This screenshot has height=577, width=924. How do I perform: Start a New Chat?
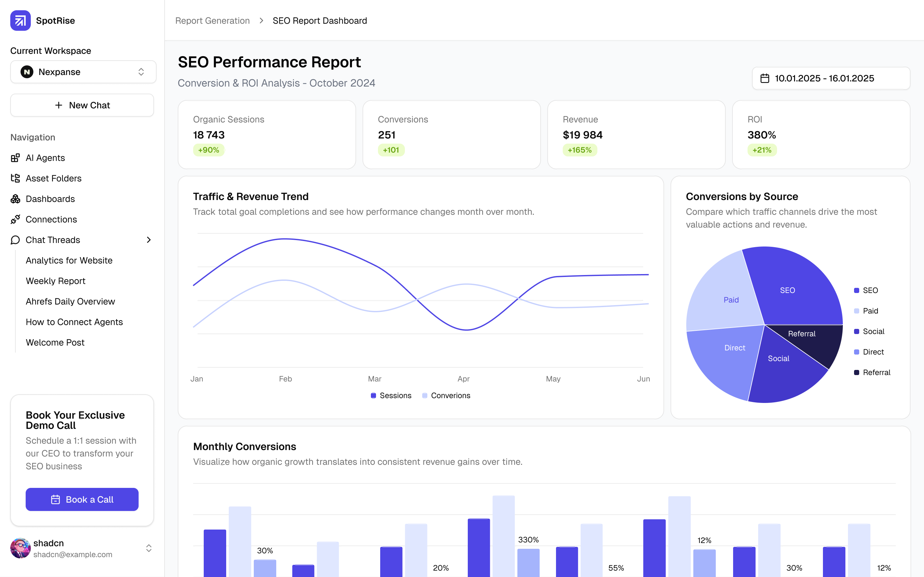pyautogui.click(x=82, y=105)
